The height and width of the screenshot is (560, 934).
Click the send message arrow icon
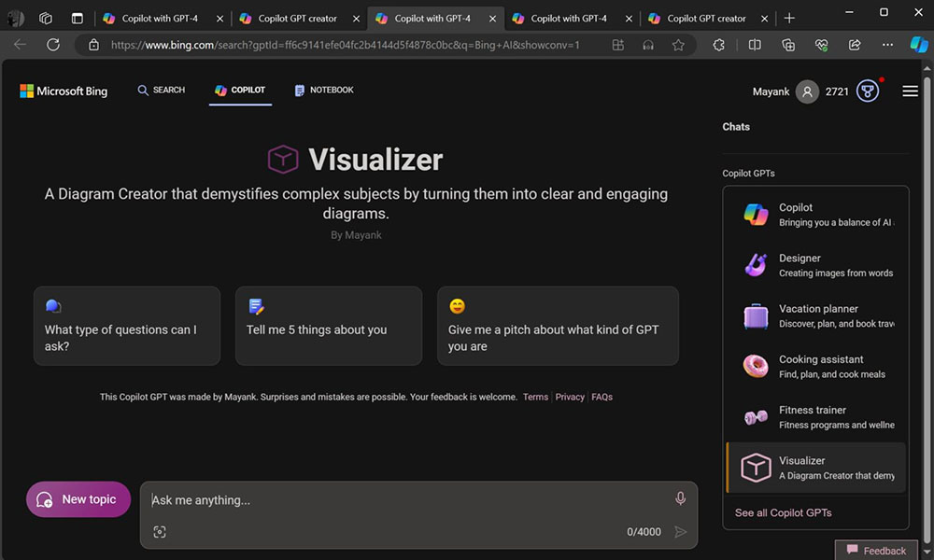pos(680,531)
